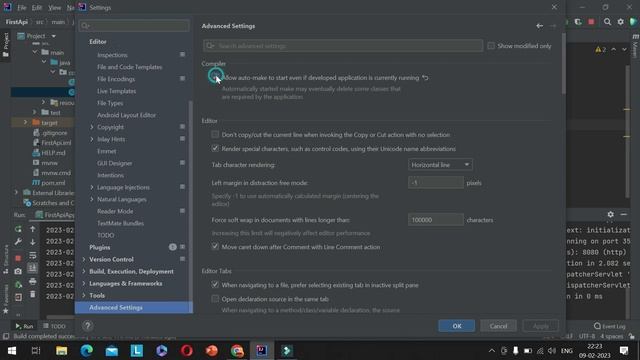
Task: Clear console with the trash icon
Action: point(33,294)
